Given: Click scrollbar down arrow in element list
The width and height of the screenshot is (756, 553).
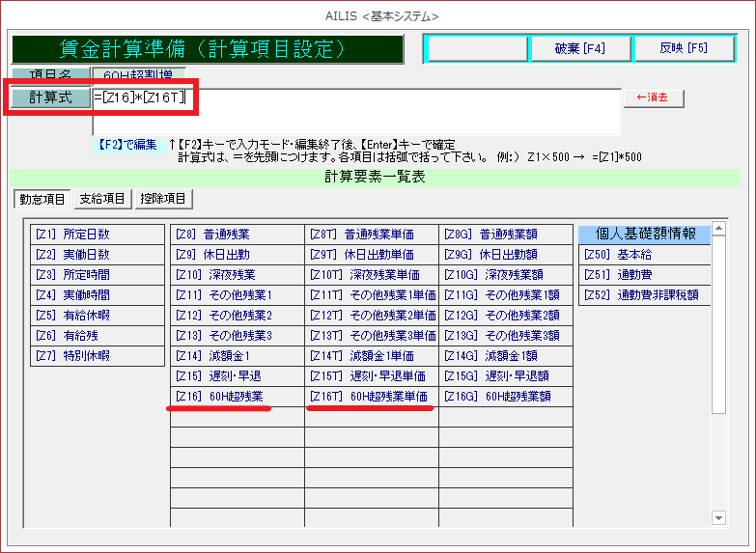Looking at the screenshot, I should [x=717, y=518].
